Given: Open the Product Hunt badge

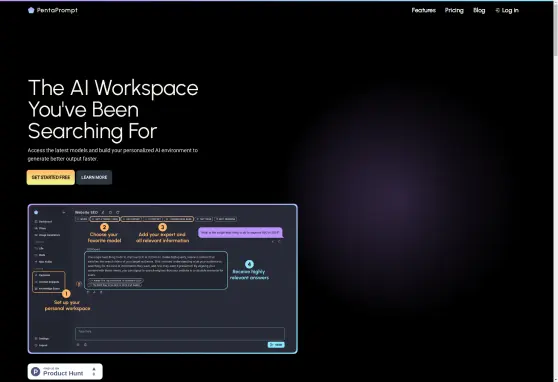Looking at the screenshot, I should point(65,372).
